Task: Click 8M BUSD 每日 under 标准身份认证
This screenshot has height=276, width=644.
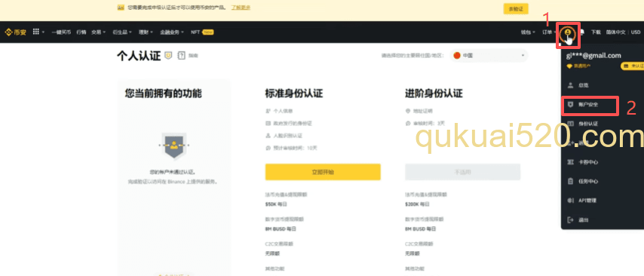Action: 281,228
